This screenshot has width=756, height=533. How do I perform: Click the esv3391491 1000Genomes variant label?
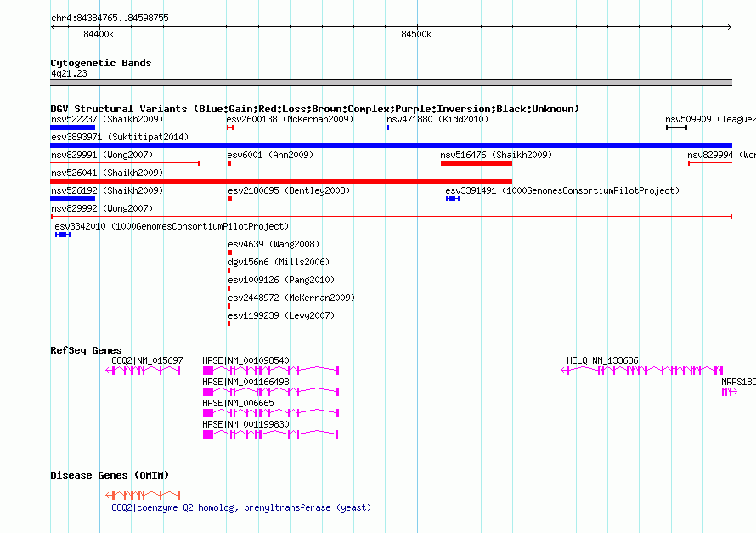(562, 190)
